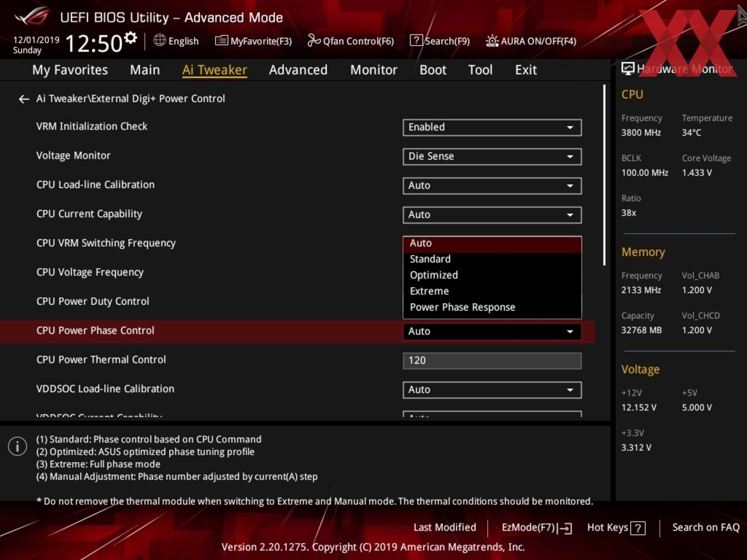
Task: Switch to My Favorites tab
Action: coord(70,70)
